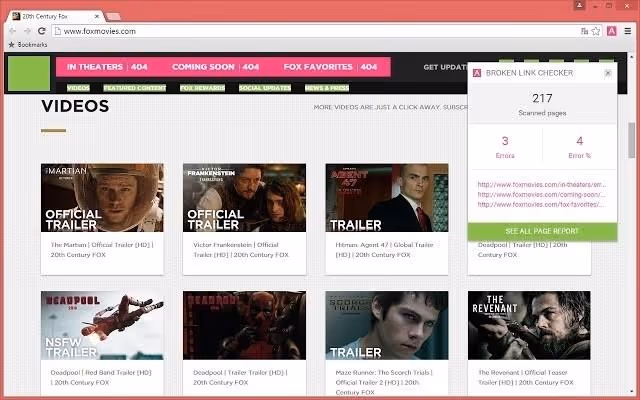Go to VIDEOS sub-navigation link

pos(78,88)
